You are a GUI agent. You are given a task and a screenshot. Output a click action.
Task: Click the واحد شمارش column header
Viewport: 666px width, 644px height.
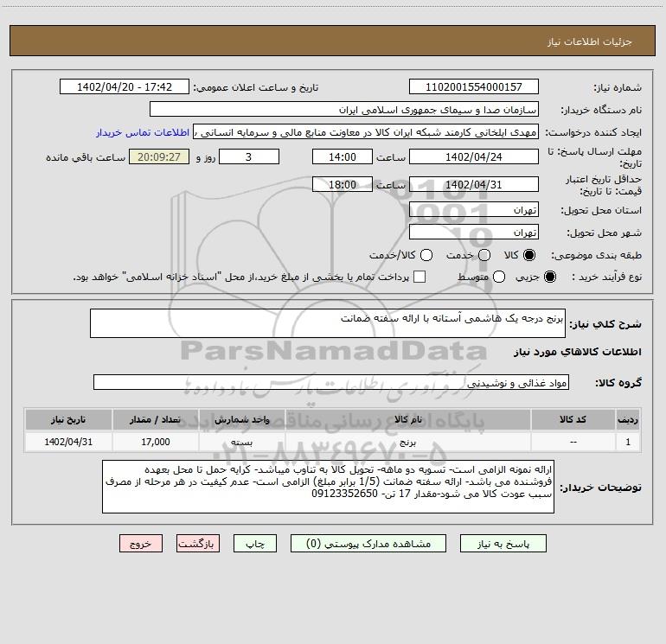coord(241,420)
